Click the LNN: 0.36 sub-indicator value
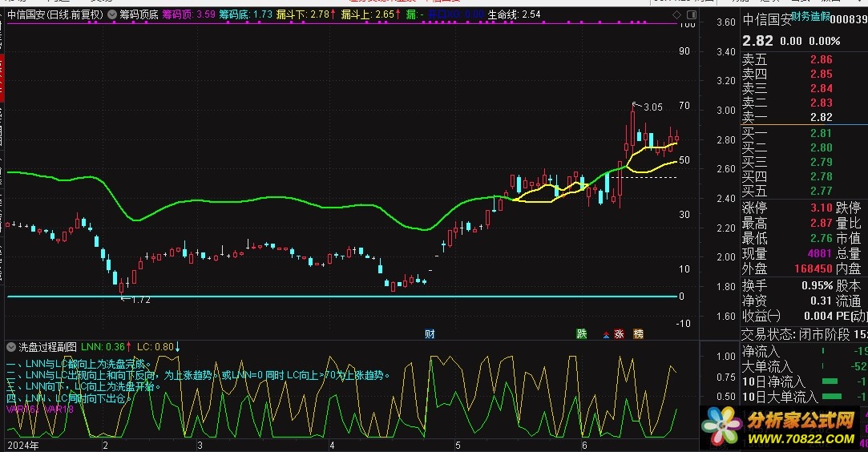This screenshot has width=868, height=452. tap(107, 347)
